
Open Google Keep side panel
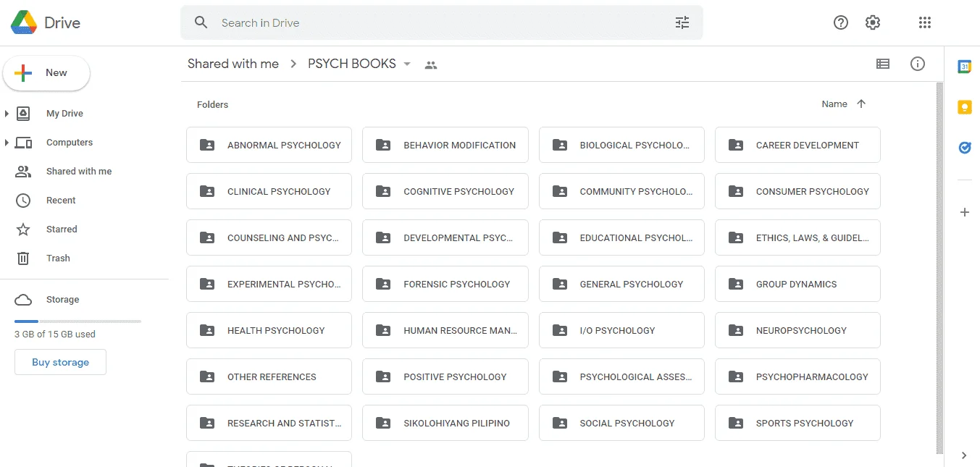(964, 107)
